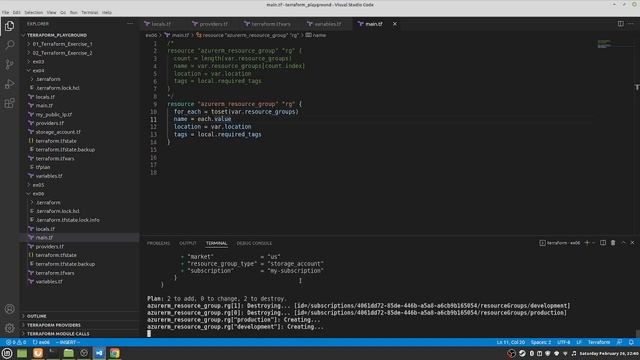Expand the TERRAFORM PROVIDERS section
The image size is (640, 360).
click(80, 325)
